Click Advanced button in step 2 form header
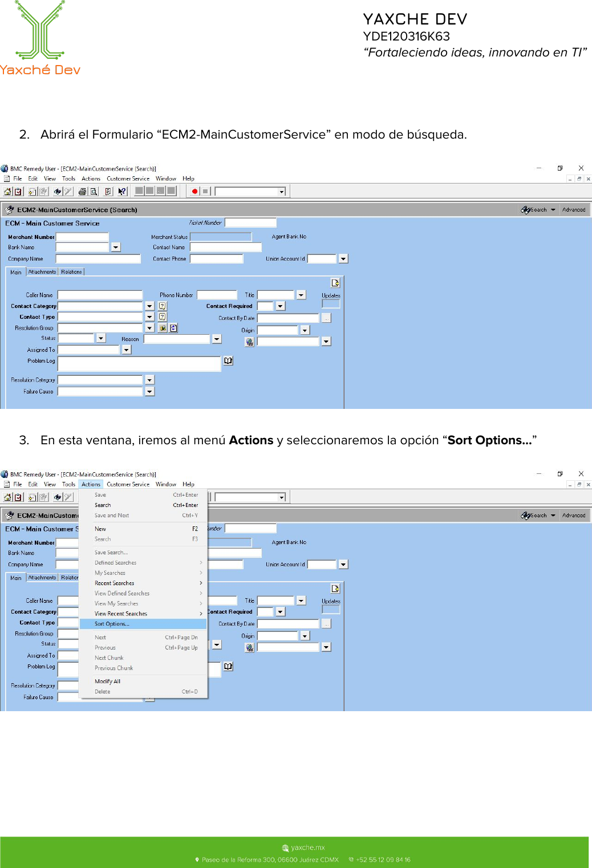Screen dimensions: 592x868 [574, 210]
